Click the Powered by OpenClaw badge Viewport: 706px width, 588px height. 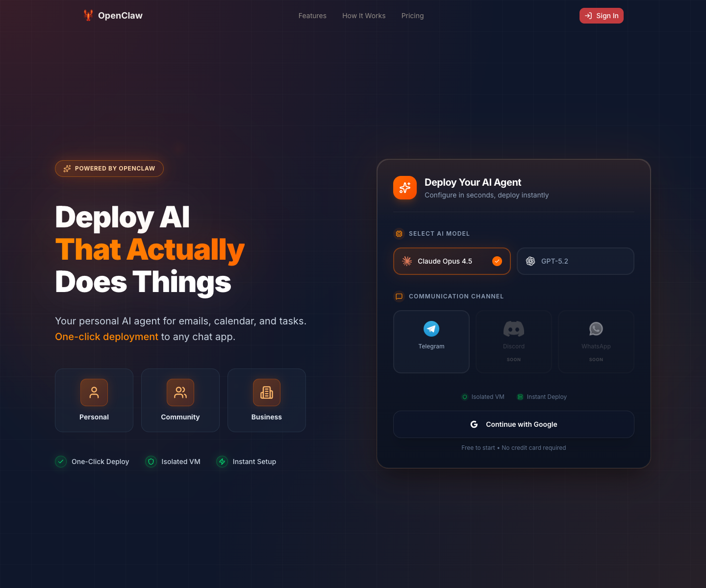click(x=109, y=169)
